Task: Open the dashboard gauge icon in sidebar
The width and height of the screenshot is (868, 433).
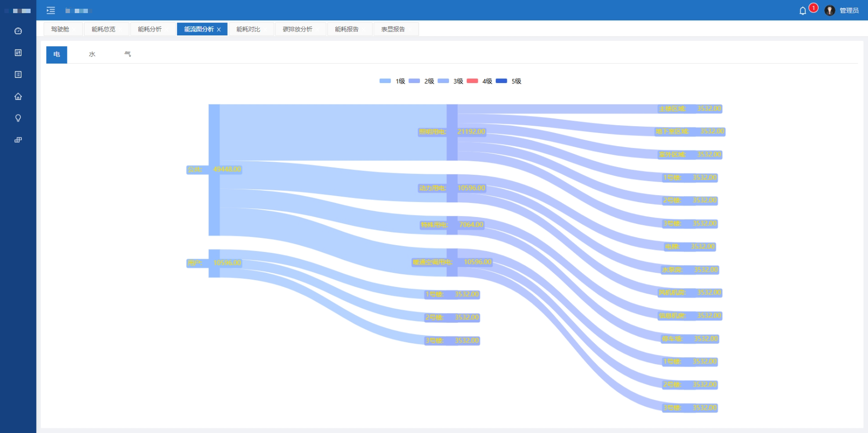Action: [18, 31]
